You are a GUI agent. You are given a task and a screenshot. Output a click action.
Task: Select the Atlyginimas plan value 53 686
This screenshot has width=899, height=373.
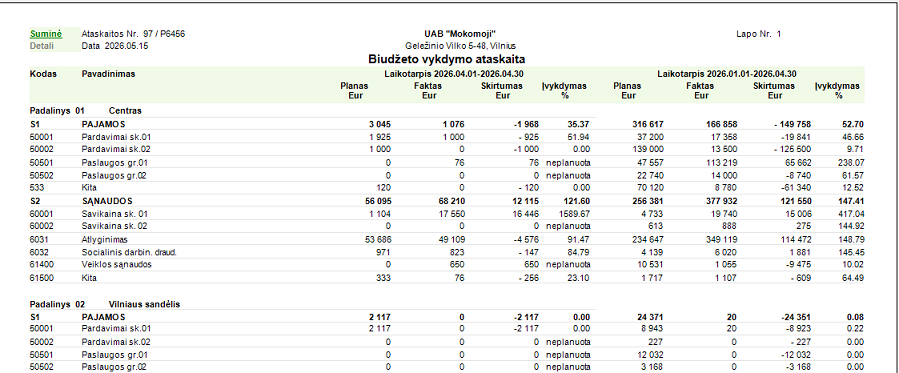coord(377,239)
